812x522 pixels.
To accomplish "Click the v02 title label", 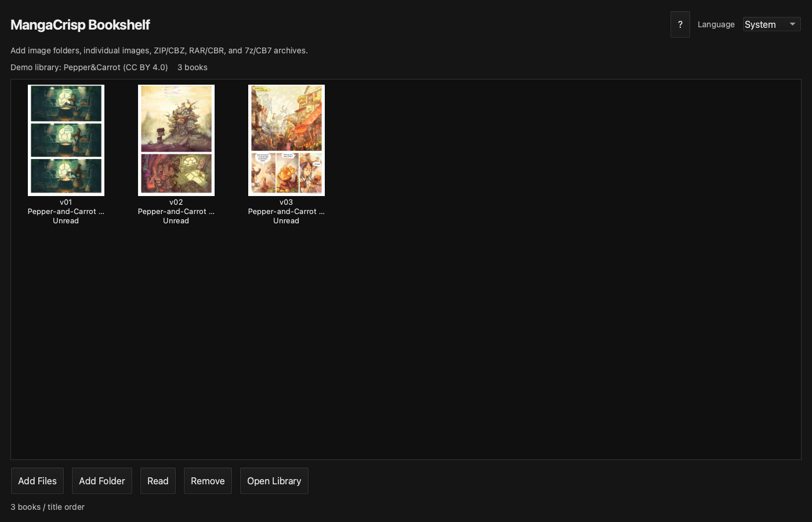I will (x=176, y=202).
